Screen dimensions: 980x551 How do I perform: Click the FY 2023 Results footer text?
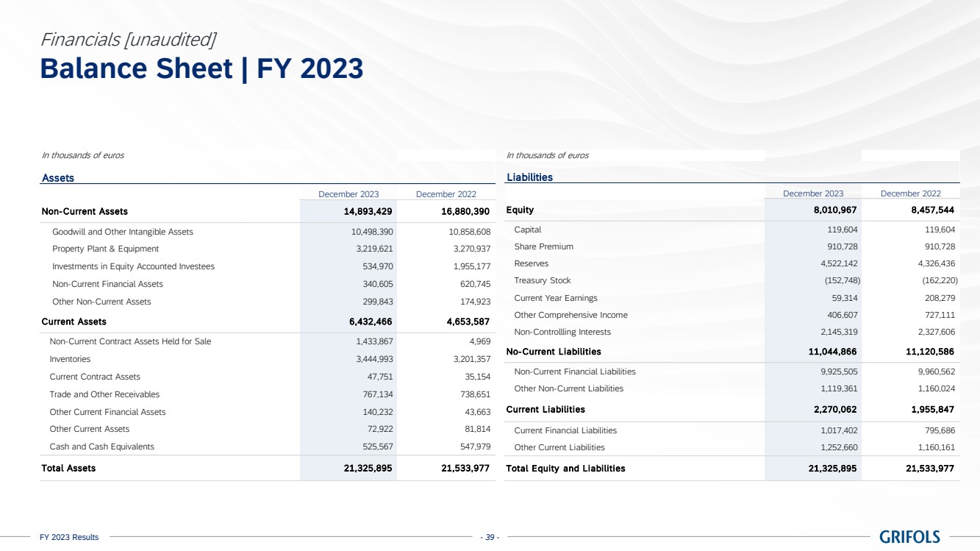(69, 538)
